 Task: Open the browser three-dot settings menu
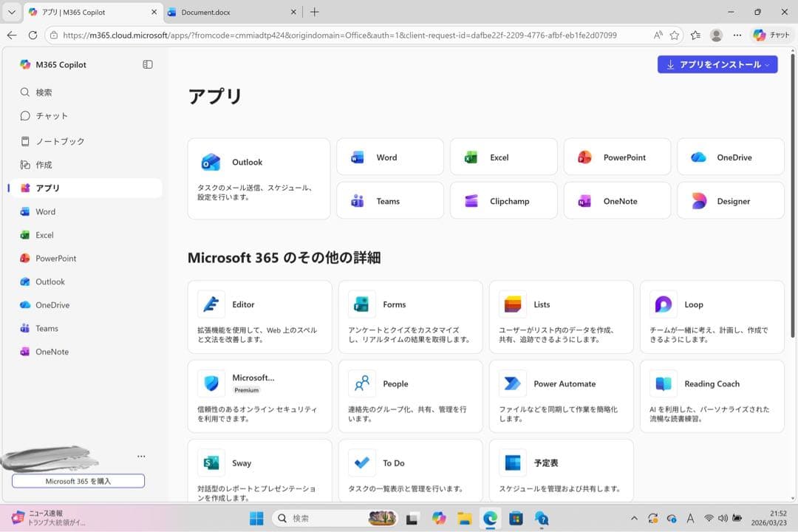pos(737,35)
